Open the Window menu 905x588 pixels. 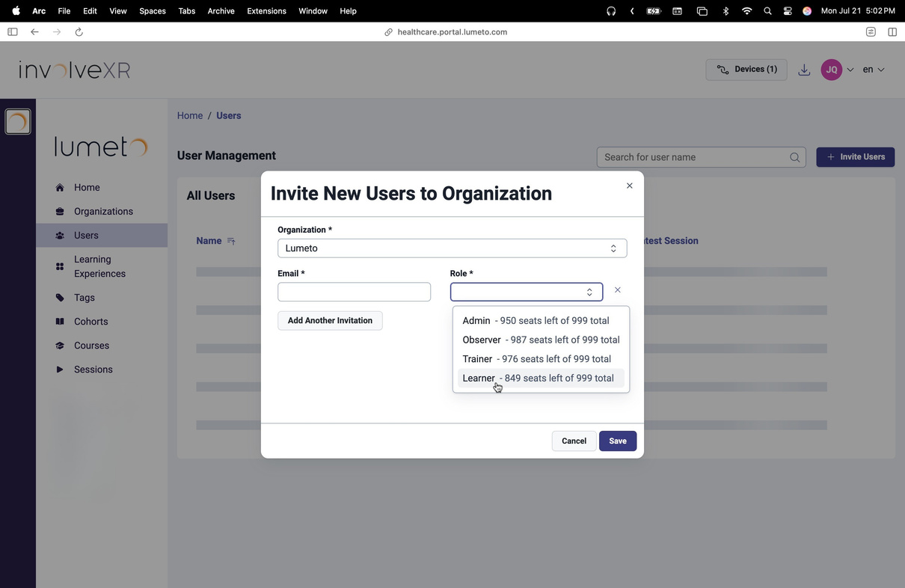coord(313,11)
